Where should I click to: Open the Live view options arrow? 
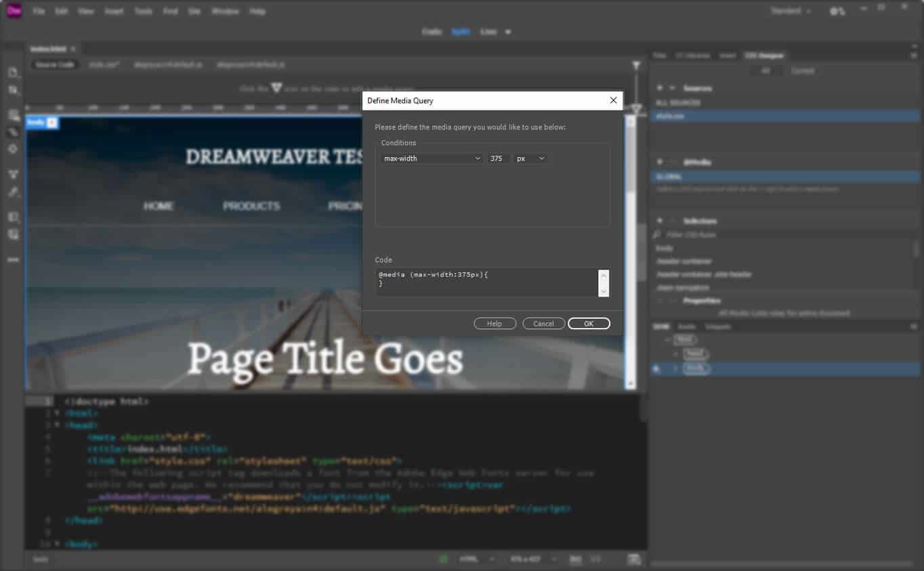click(508, 32)
